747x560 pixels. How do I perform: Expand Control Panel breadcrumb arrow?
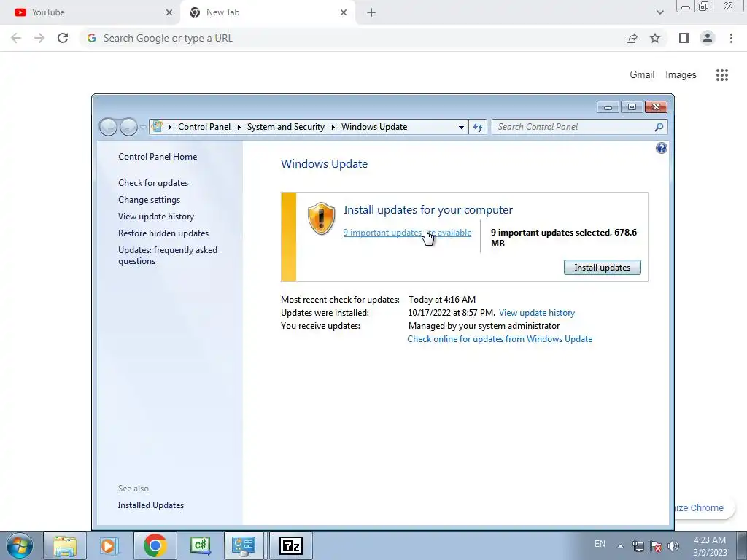[239, 127]
